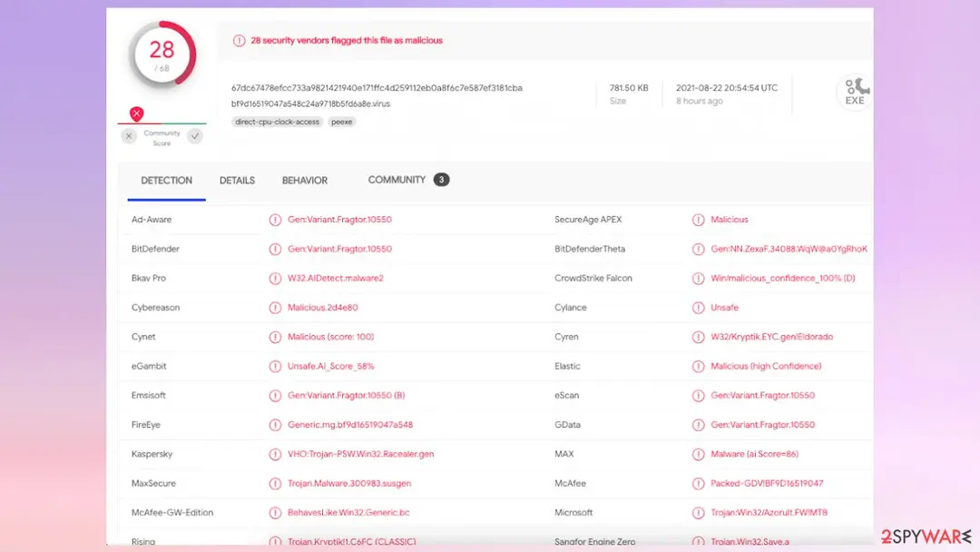Click the Cynet vendor name
This screenshot has height=552, width=980.
(143, 337)
